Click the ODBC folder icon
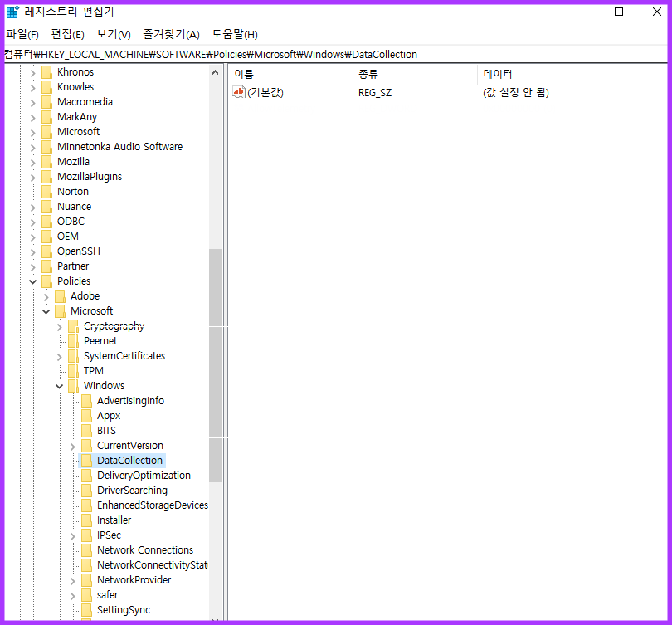 click(46, 222)
